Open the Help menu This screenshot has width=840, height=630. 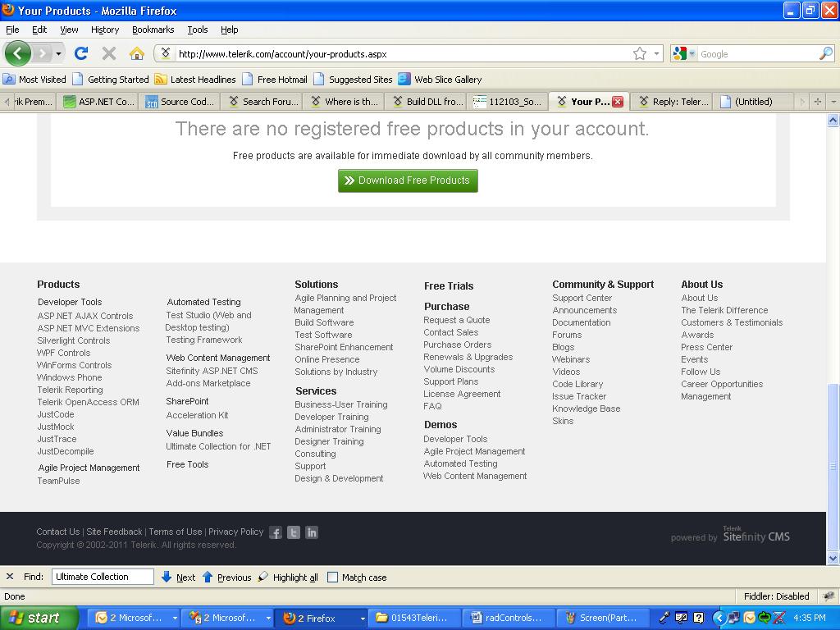[230, 30]
